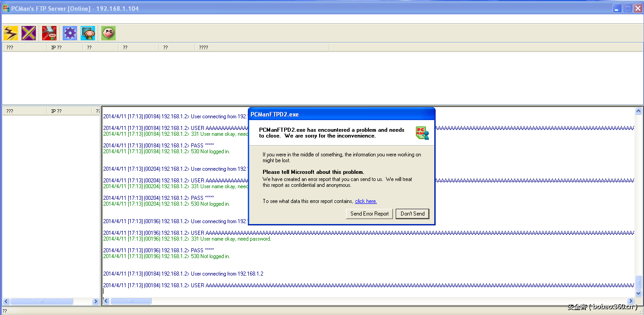Click the log window's horizontal scrollbar
This screenshot has width=644, height=315.
tap(130, 301)
